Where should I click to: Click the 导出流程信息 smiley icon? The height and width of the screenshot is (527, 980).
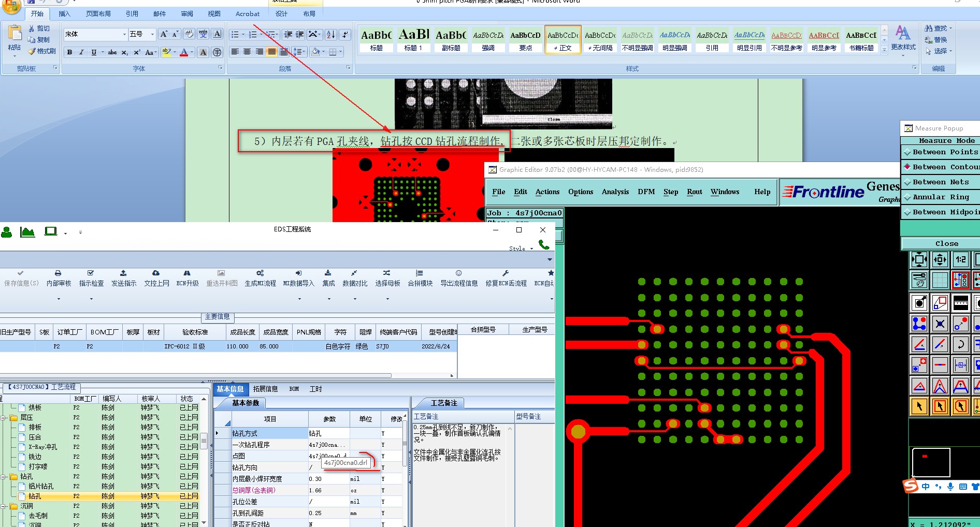pos(458,273)
